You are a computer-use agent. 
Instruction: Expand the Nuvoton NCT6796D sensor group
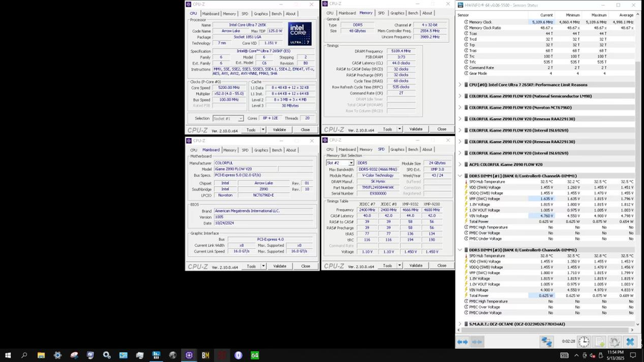pos(460,107)
